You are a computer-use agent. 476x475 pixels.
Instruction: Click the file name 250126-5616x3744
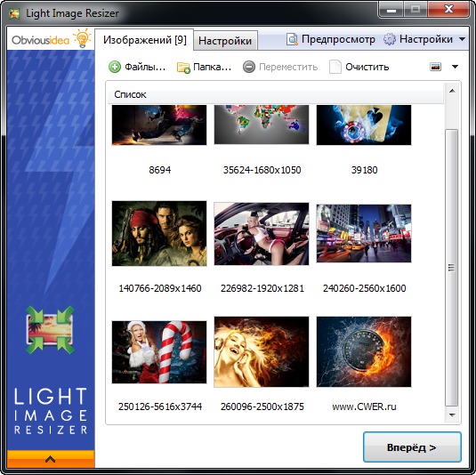point(160,407)
